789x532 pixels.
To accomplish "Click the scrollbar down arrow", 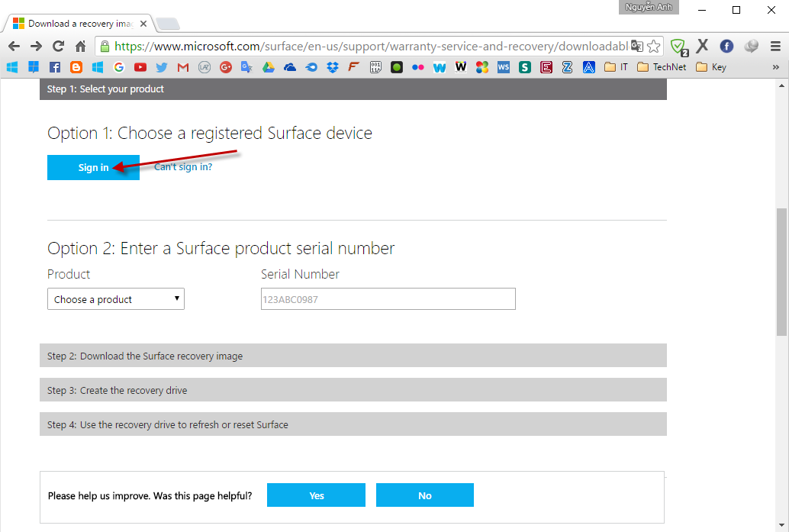I will (781, 527).
